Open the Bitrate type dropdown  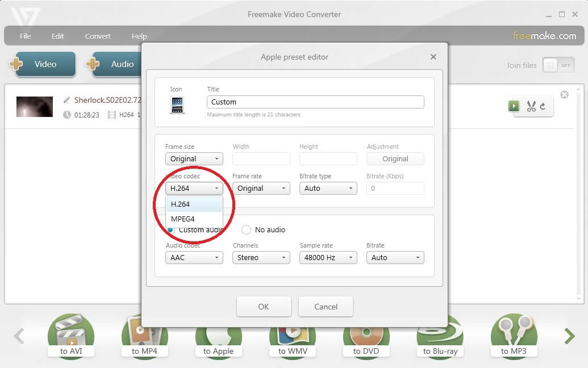point(328,188)
